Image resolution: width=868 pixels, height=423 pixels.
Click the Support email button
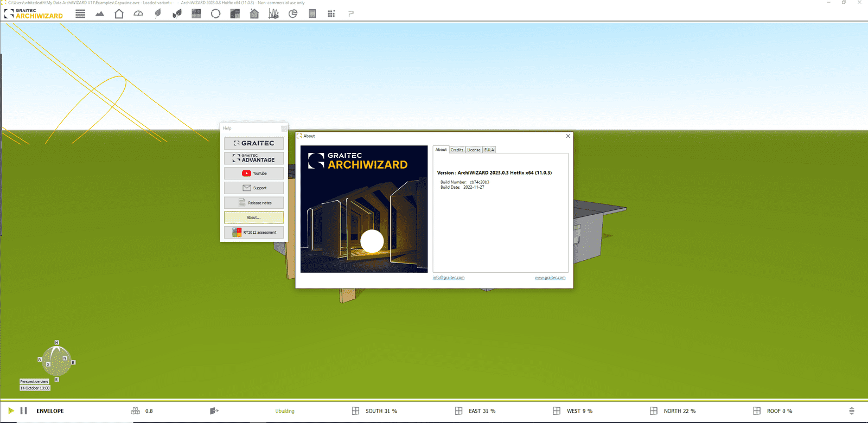pyautogui.click(x=254, y=188)
